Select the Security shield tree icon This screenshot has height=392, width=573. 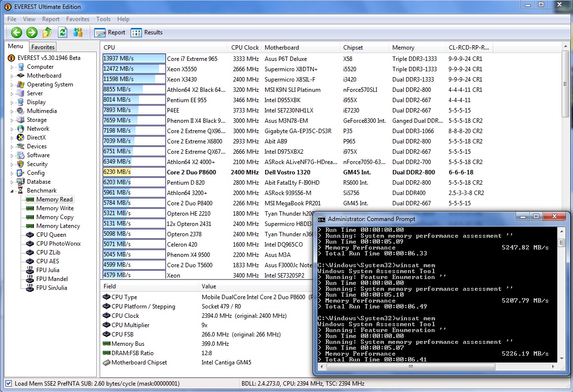tap(21, 164)
